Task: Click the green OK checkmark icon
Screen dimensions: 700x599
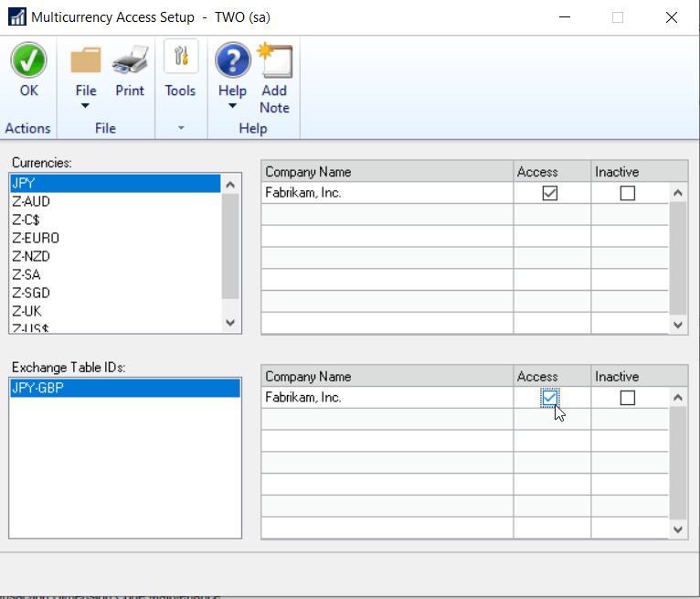Action: click(x=28, y=61)
